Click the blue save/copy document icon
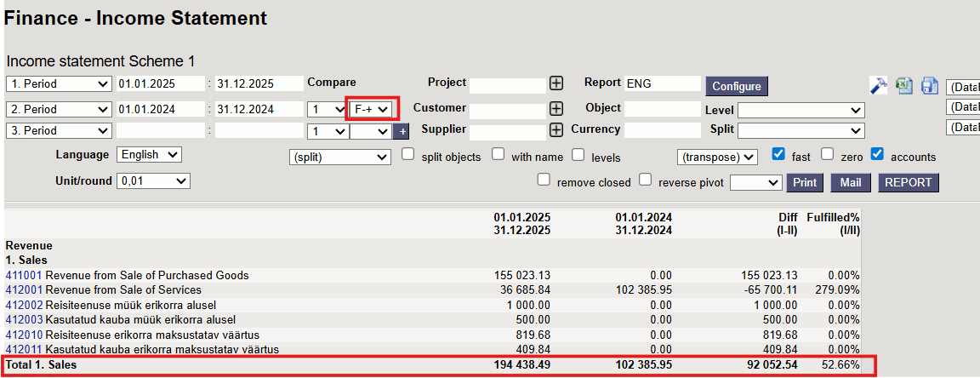 [x=929, y=85]
